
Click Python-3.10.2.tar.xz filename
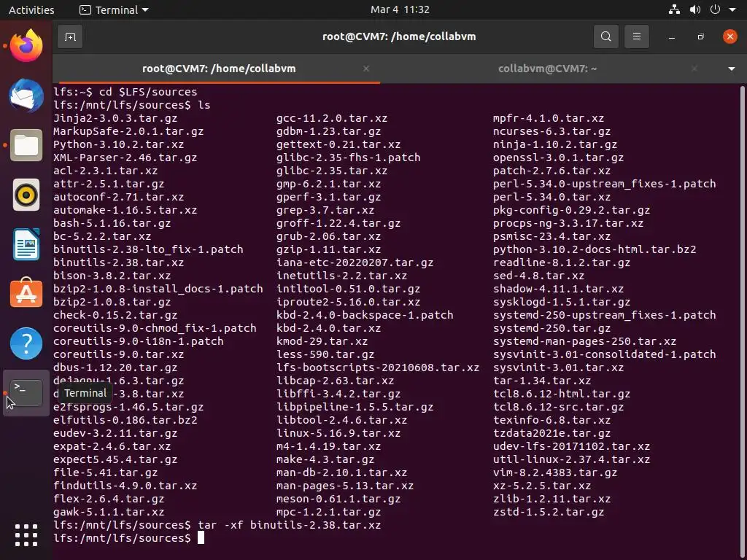coord(119,144)
